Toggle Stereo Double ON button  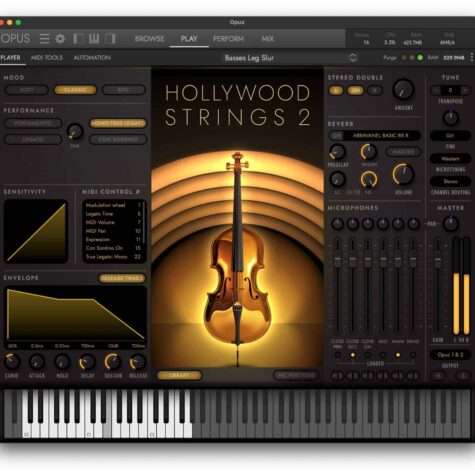tap(355, 90)
